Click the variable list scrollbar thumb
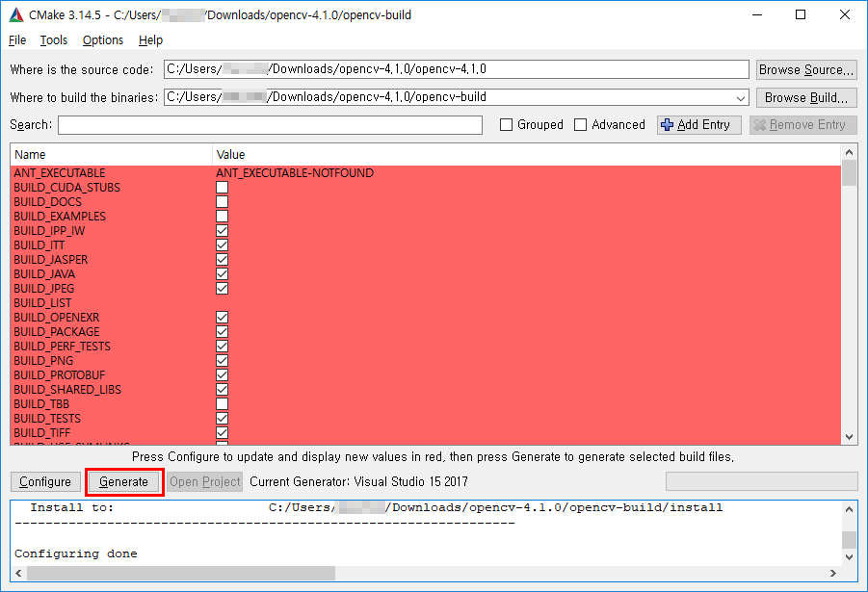 pyautogui.click(x=849, y=173)
